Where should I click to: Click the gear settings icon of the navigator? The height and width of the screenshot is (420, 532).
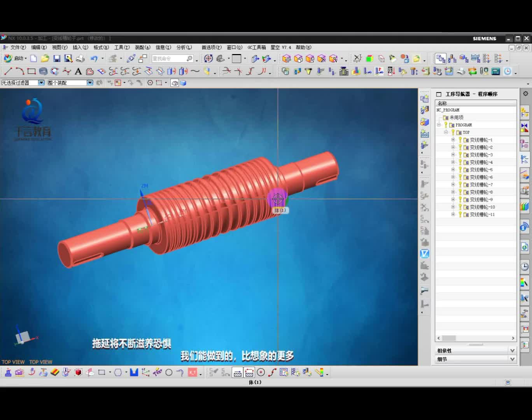pyautogui.click(x=525, y=94)
